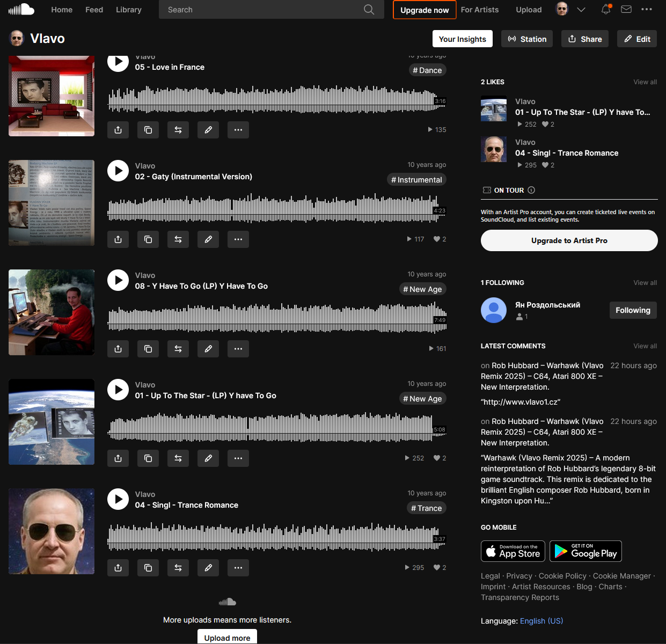
Task: Open the #Instrumental tag
Action: click(x=416, y=180)
